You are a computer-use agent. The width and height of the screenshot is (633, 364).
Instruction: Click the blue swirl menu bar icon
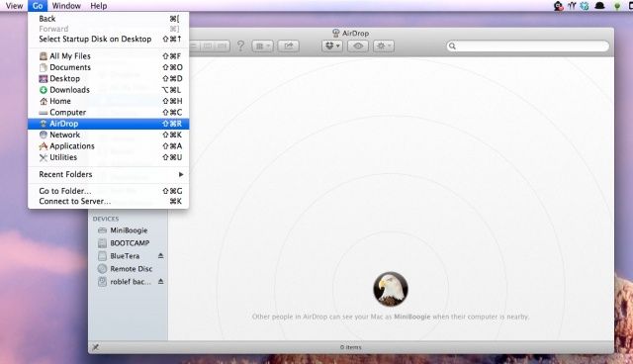click(585, 6)
